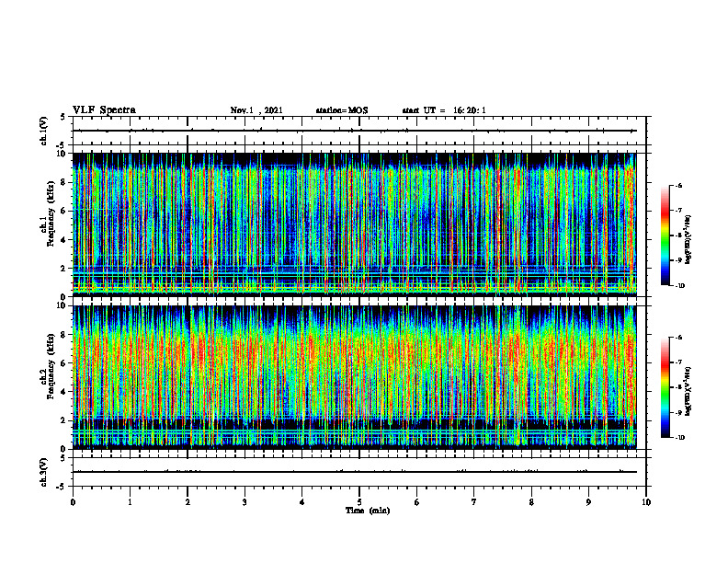Click the 'ch.1(V)' waveform axis label
The width and height of the screenshot is (728, 563).
tap(44, 131)
